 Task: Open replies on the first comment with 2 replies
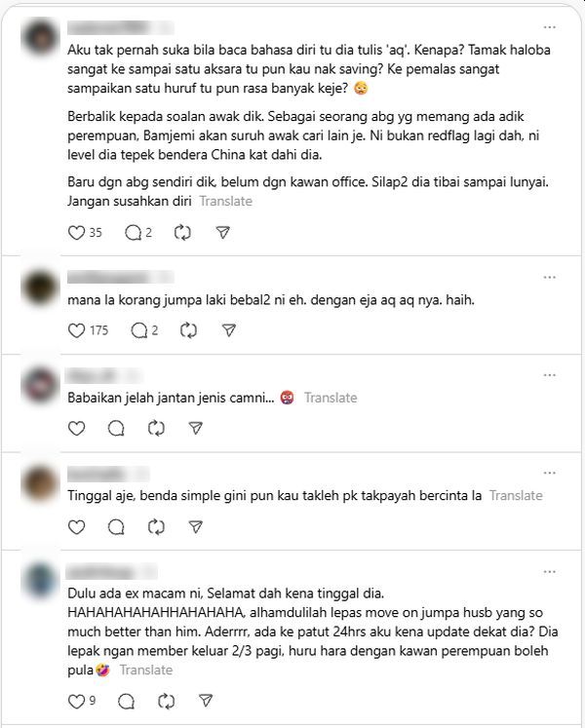click(x=134, y=233)
